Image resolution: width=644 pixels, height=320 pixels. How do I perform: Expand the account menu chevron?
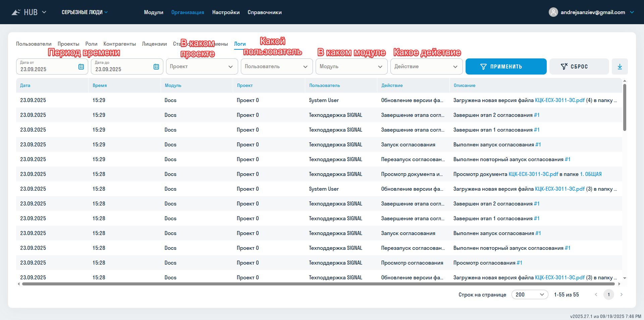632,12
